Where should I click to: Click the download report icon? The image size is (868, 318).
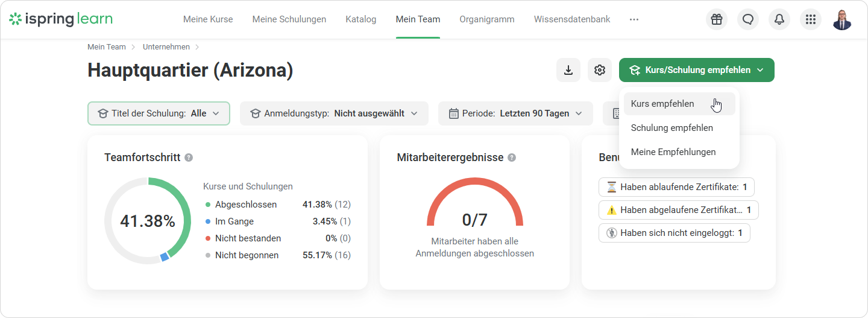tap(568, 70)
